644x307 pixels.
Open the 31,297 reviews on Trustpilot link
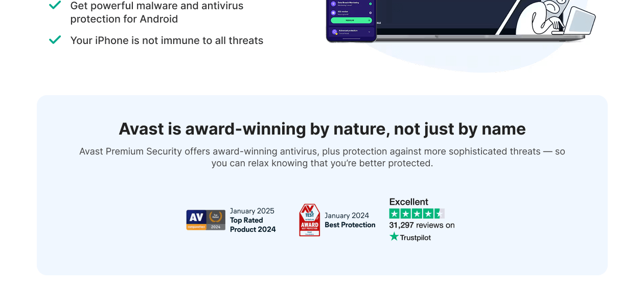[x=422, y=225]
